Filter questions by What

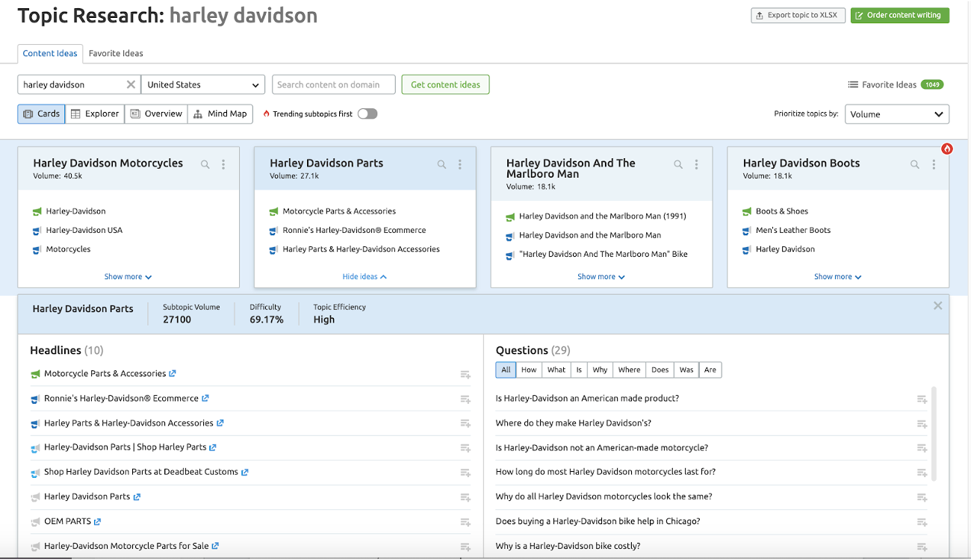click(556, 370)
